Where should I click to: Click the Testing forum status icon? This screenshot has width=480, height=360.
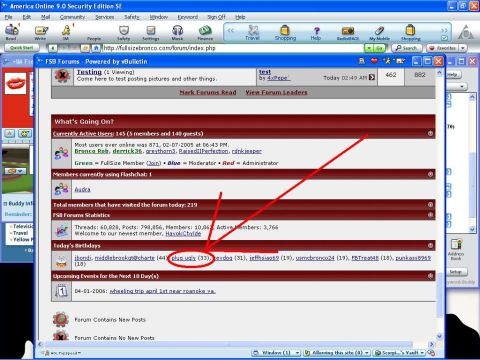point(62,76)
